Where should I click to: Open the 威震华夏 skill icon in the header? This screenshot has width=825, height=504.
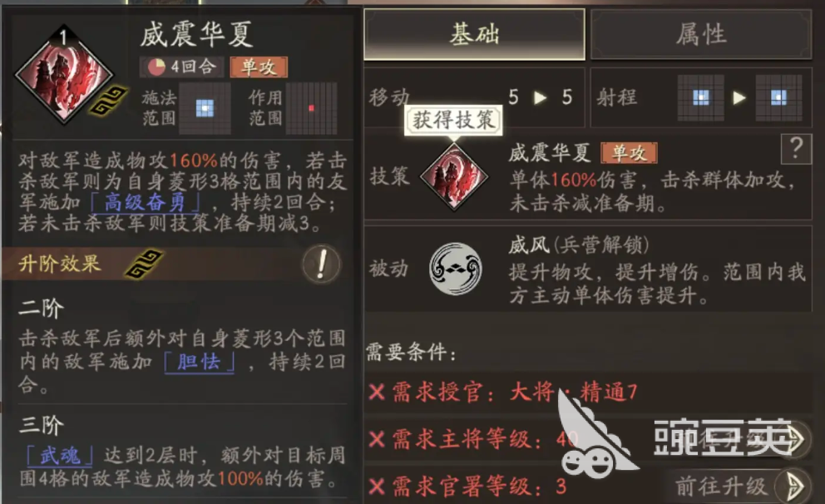(64, 75)
